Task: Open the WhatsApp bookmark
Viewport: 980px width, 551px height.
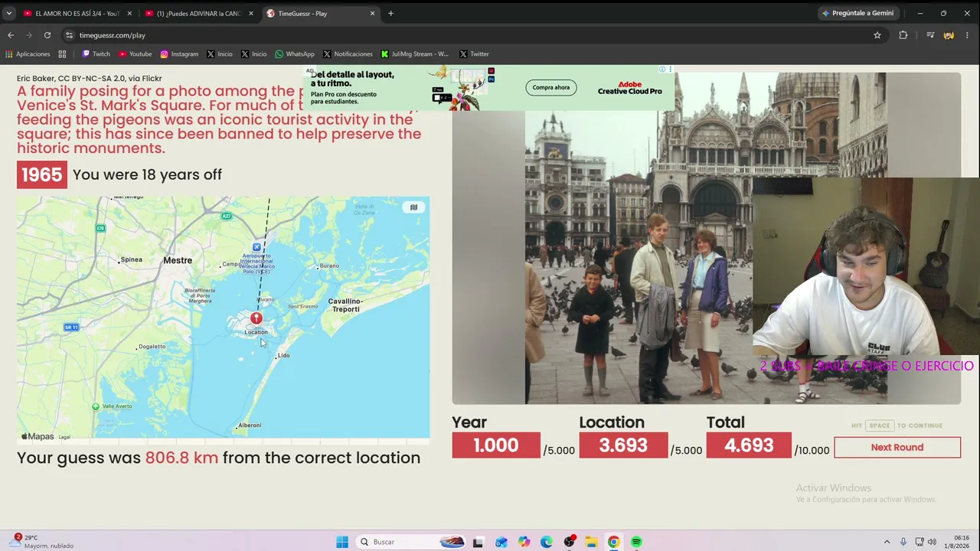Action: tap(295, 54)
